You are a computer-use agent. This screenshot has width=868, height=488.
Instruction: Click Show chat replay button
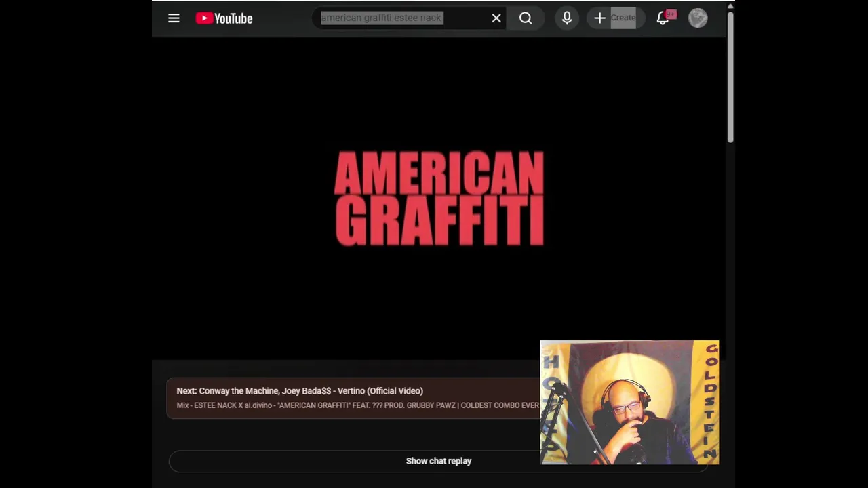(x=439, y=461)
